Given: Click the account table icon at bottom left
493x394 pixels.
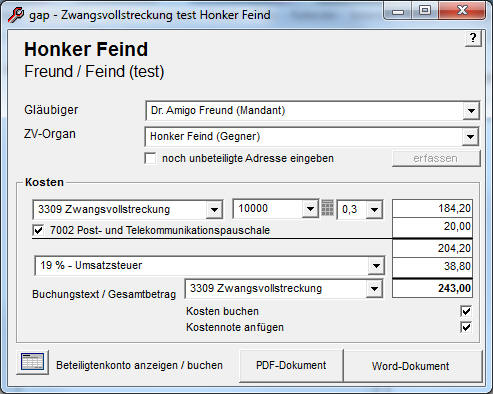Looking at the screenshot, I should click(32, 362).
